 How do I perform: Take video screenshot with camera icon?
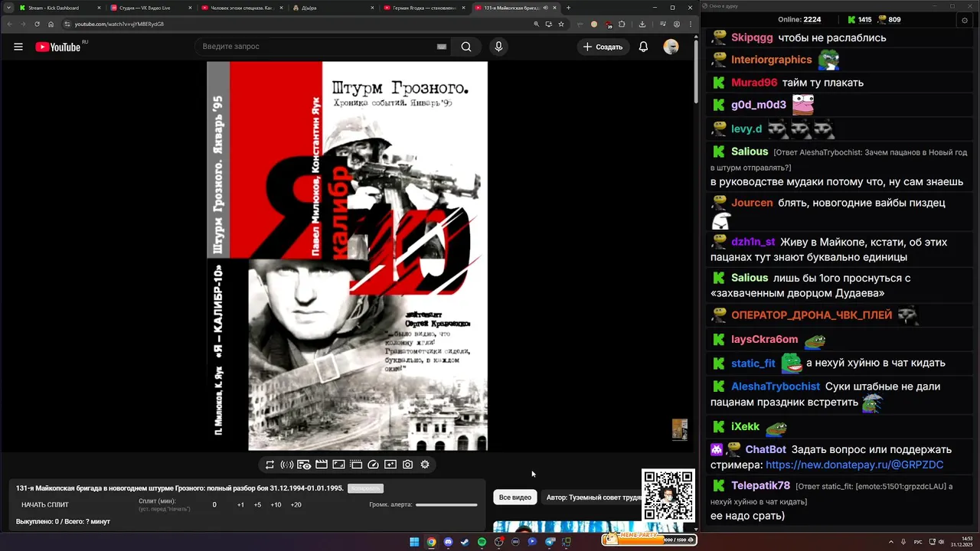click(x=407, y=465)
